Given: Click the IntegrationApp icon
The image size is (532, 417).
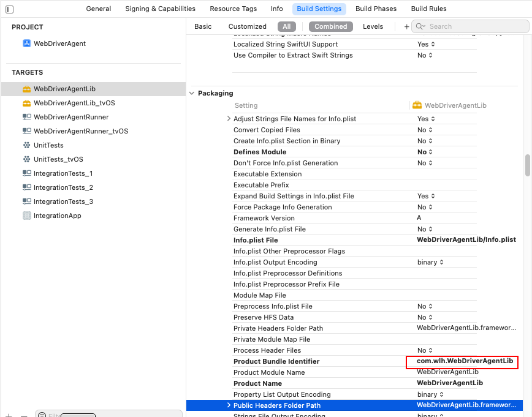Looking at the screenshot, I should coord(26,216).
